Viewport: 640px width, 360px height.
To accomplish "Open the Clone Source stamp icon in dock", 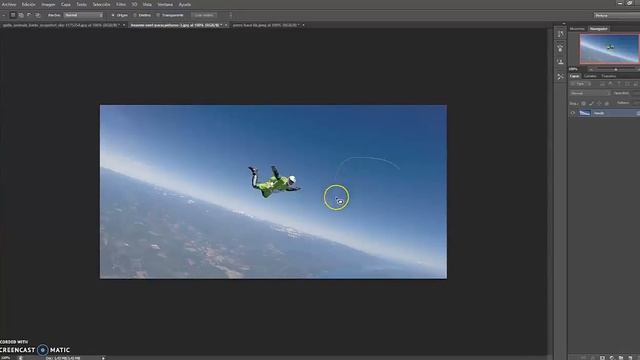I will tap(560, 62).
